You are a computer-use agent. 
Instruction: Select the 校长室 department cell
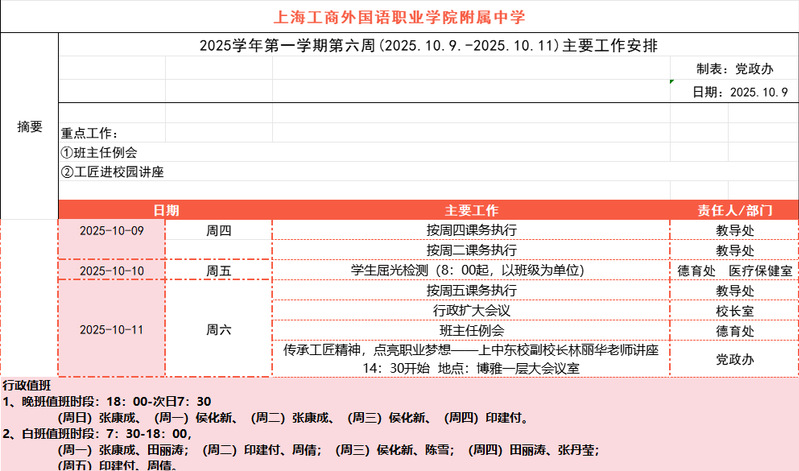click(734, 310)
